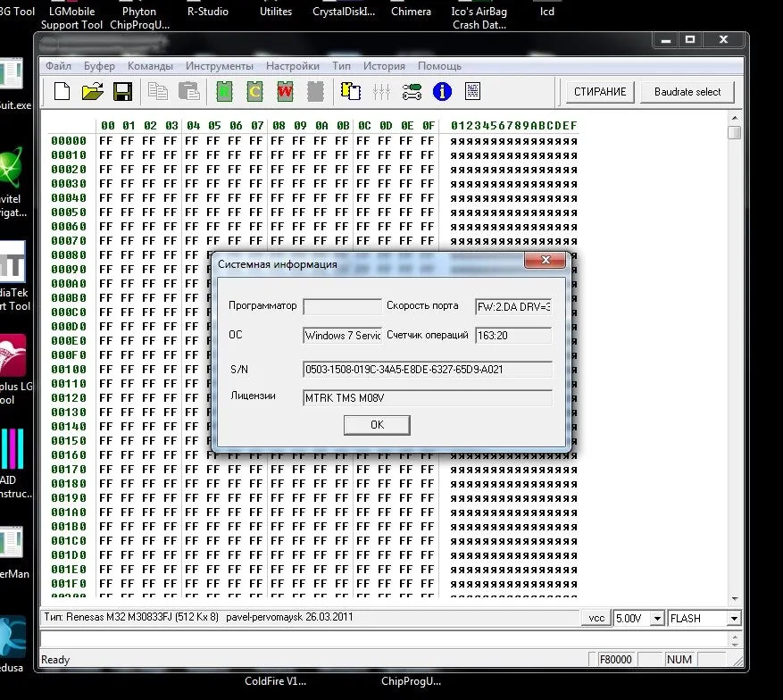Viewport: 783px width, 700px height.
Task: Click the F80000 address field
Action: pyautogui.click(x=614, y=659)
